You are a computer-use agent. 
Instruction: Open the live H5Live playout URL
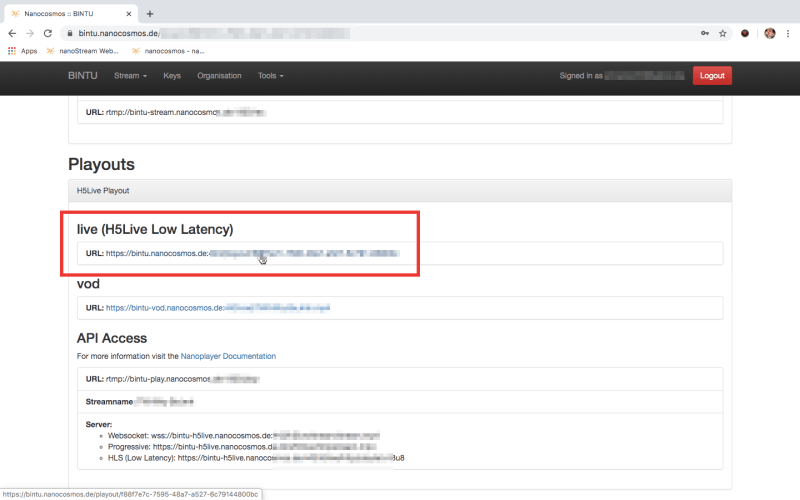coord(250,254)
